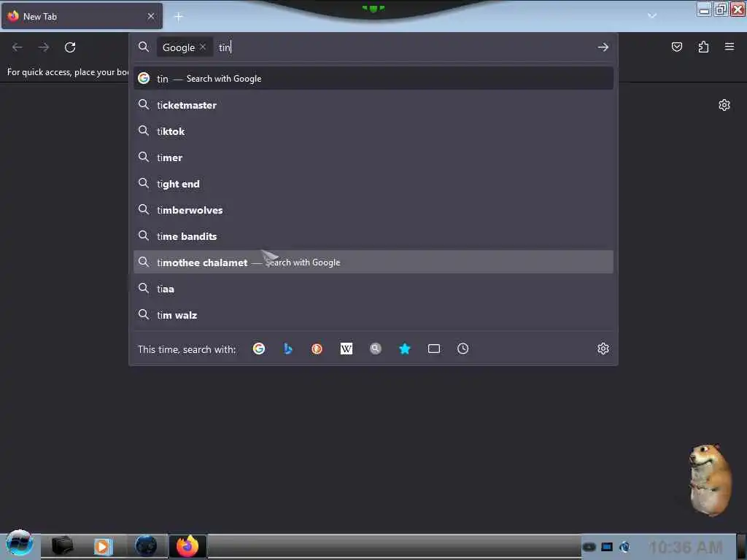The height and width of the screenshot is (560, 747).
Task: Choose the DuckDuckGo search engine icon
Action: pos(317,349)
